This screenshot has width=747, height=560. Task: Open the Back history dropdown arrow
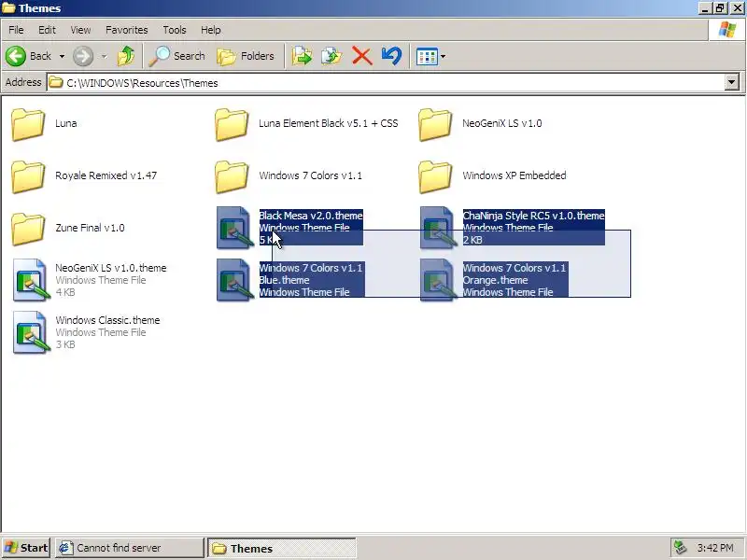pos(62,57)
